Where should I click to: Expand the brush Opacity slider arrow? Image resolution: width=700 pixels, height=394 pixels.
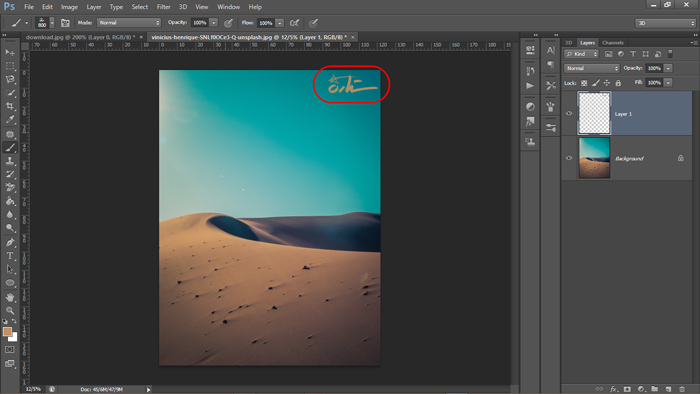(x=214, y=23)
